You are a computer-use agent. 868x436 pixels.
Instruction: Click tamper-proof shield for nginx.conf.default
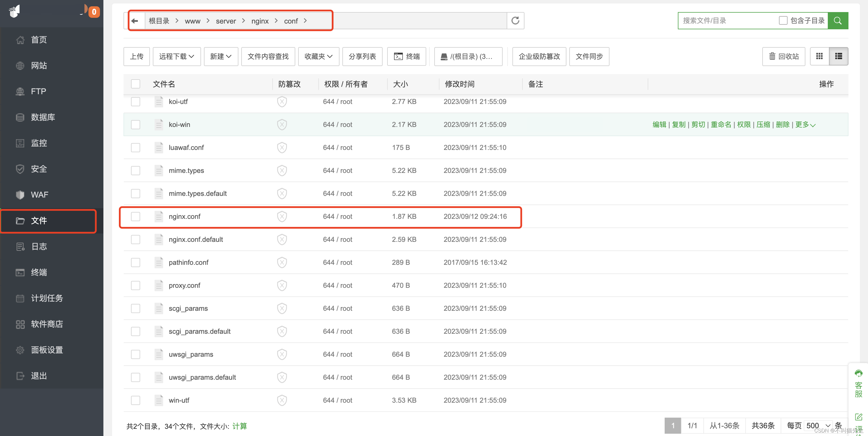point(282,240)
